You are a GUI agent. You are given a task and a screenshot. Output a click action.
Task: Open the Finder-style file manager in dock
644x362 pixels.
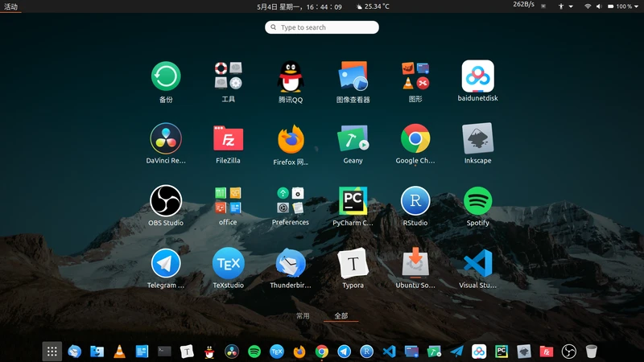(x=97, y=352)
